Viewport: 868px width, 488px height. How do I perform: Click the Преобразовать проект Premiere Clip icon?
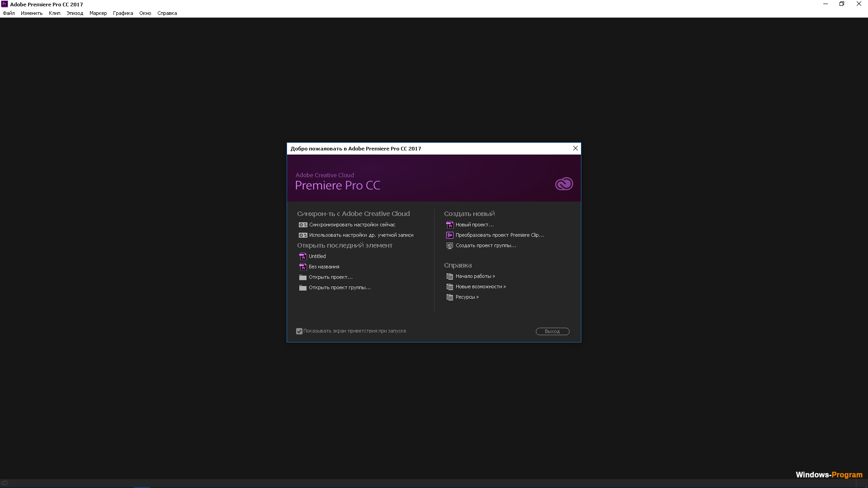point(449,235)
